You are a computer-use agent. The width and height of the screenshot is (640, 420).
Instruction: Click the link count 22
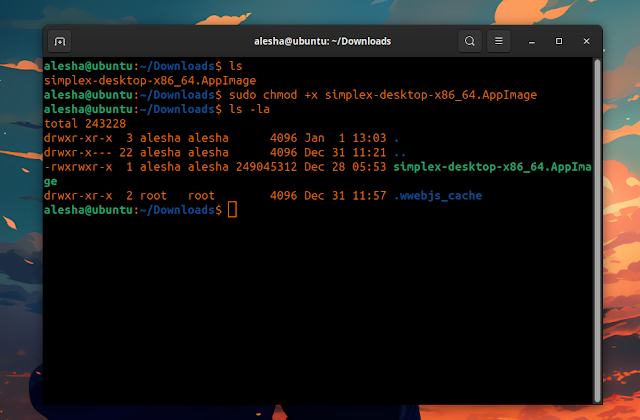tap(126, 152)
